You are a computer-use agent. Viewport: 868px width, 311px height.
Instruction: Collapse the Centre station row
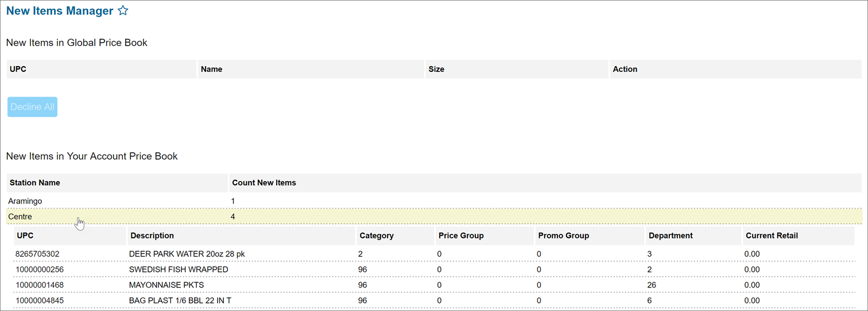click(20, 217)
